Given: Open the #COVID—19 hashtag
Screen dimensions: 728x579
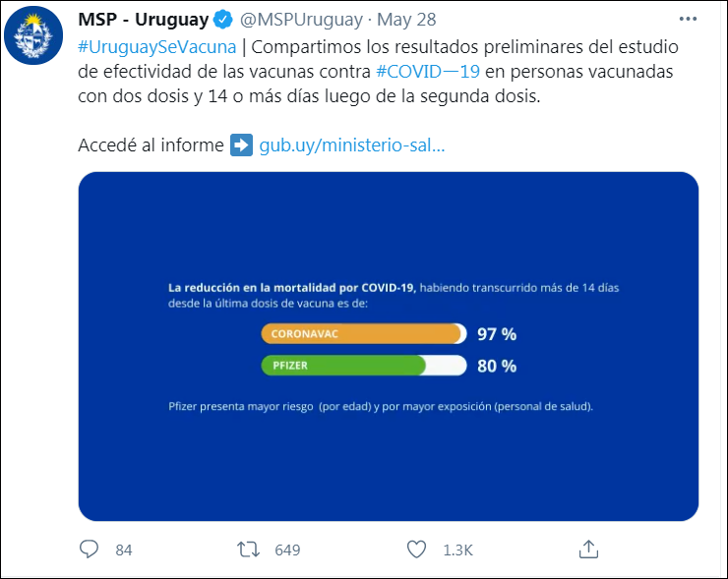Looking at the screenshot, I should 428,72.
